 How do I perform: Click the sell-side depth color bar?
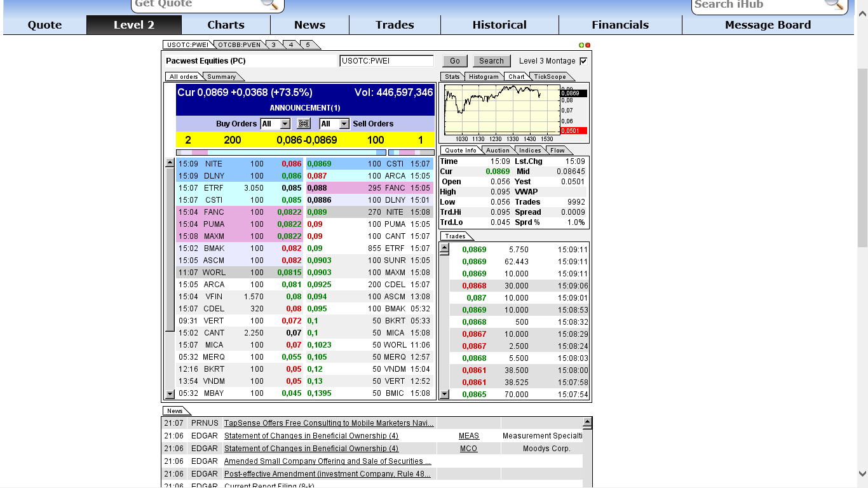(x=411, y=152)
